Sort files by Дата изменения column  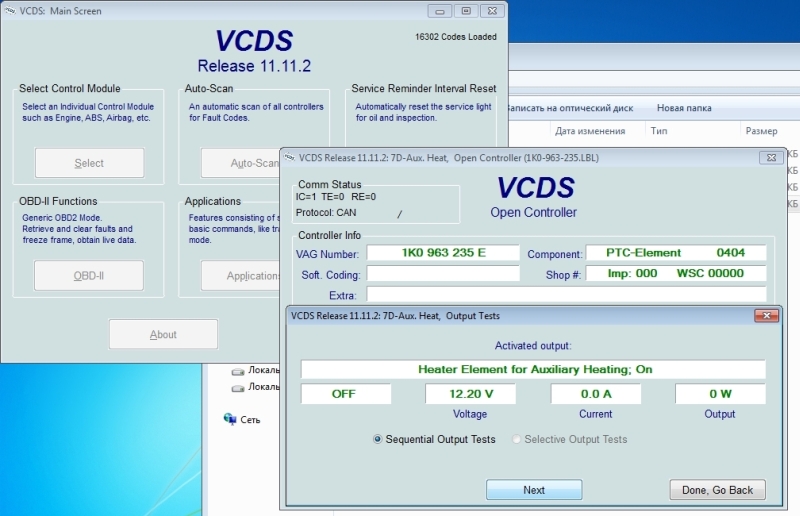[590, 131]
